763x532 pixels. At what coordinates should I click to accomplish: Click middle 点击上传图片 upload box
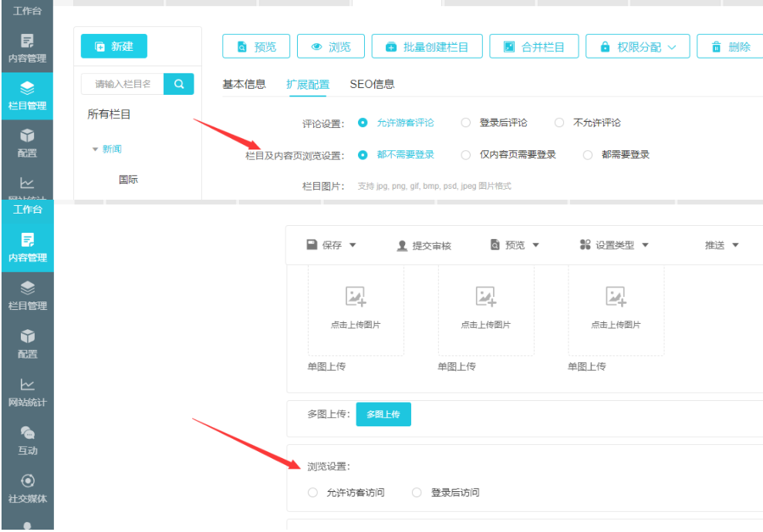point(486,310)
